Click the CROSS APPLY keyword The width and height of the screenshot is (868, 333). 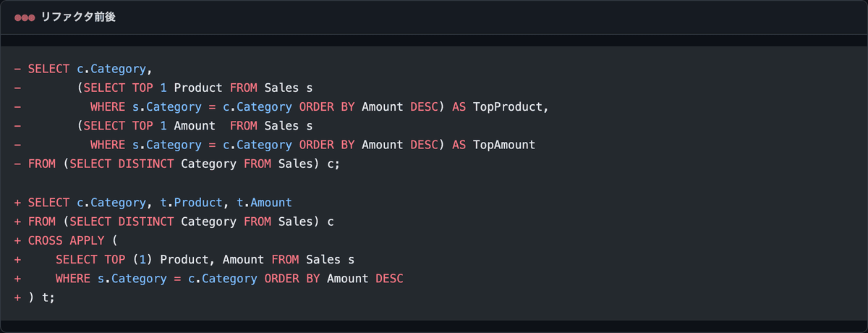pos(67,240)
